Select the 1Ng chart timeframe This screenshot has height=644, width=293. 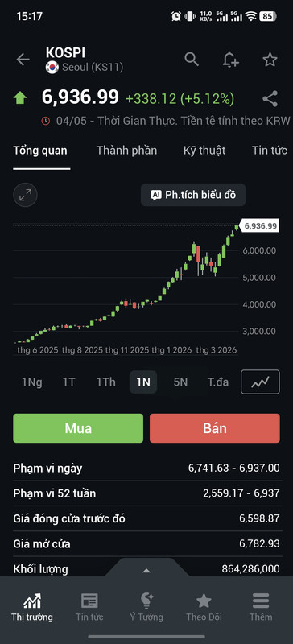click(32, 382)
